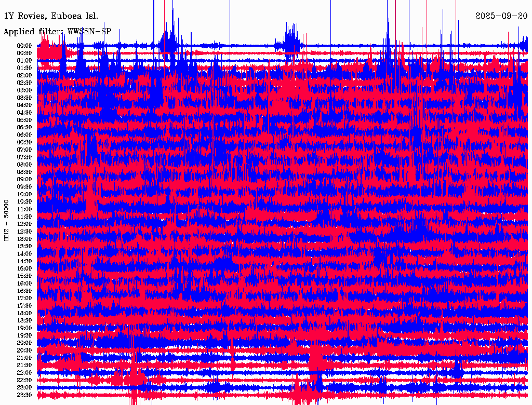This screenshot has width=532, height=405.
Task: Pick the 19:30 row time label
Action: 24,335
